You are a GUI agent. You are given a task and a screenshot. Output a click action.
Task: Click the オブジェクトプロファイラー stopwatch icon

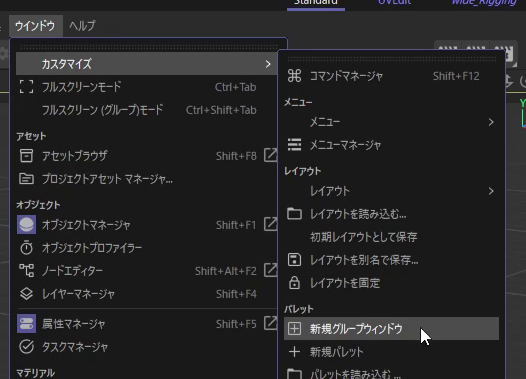pyautogui.click(x=27, y=248)
